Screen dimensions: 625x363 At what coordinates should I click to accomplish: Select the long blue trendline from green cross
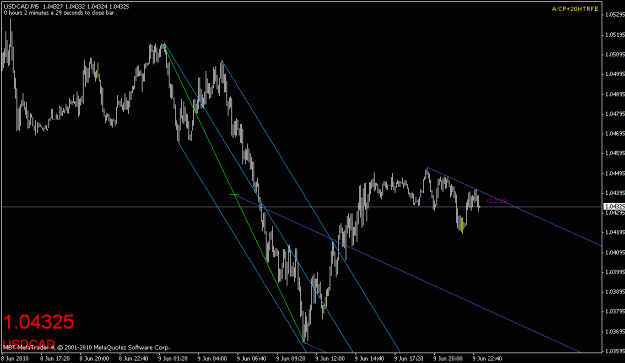click(407, 273)
